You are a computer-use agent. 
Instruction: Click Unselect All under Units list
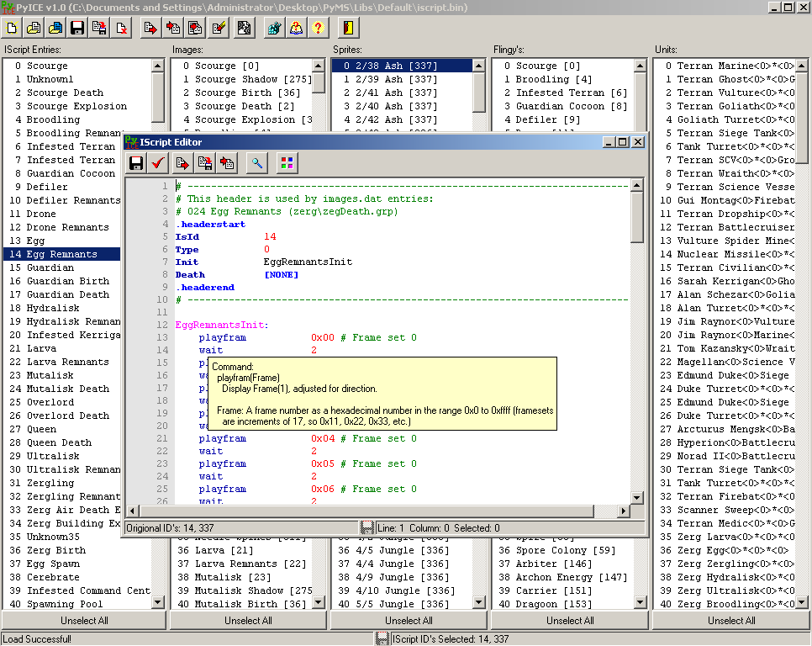pyautogui.click(x=731, y=621)
